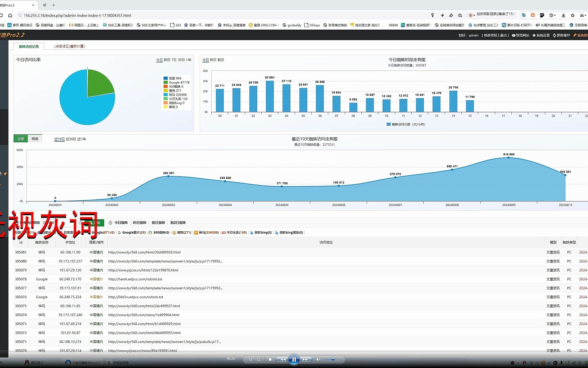Screen dimensions: 588x368
Task: Open the downloads arrow icon
Action: click(563, 15)
